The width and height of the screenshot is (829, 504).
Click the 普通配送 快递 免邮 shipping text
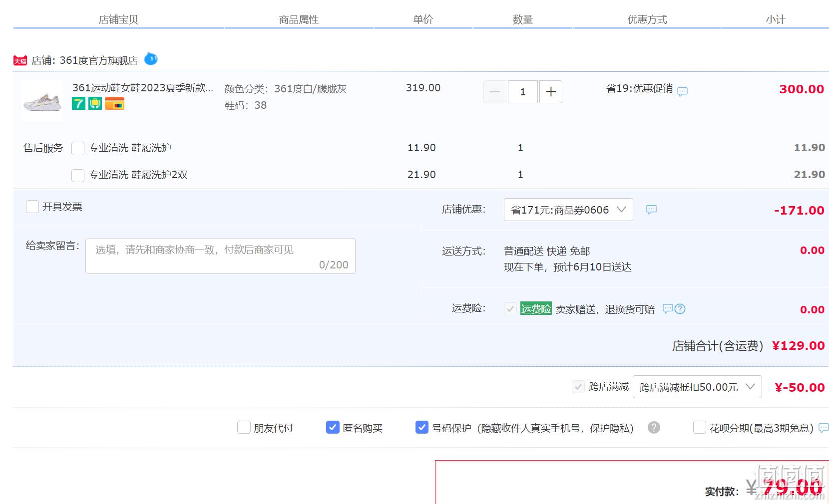coord(547,251)
